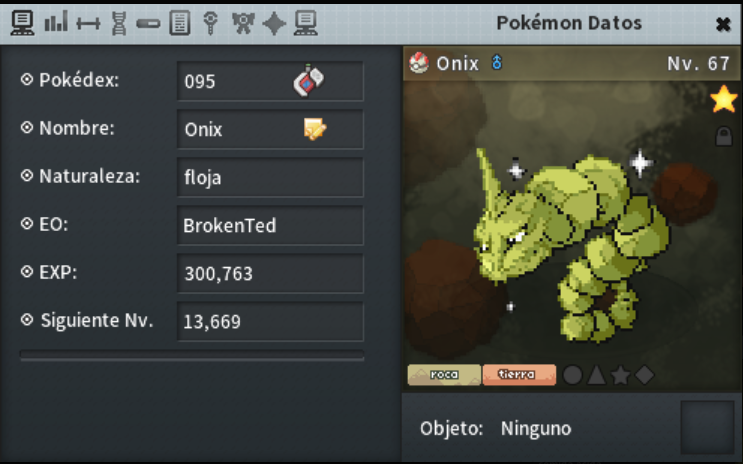Toggle the diamond marking
The image size is (743, 464).
click(645, 375)
